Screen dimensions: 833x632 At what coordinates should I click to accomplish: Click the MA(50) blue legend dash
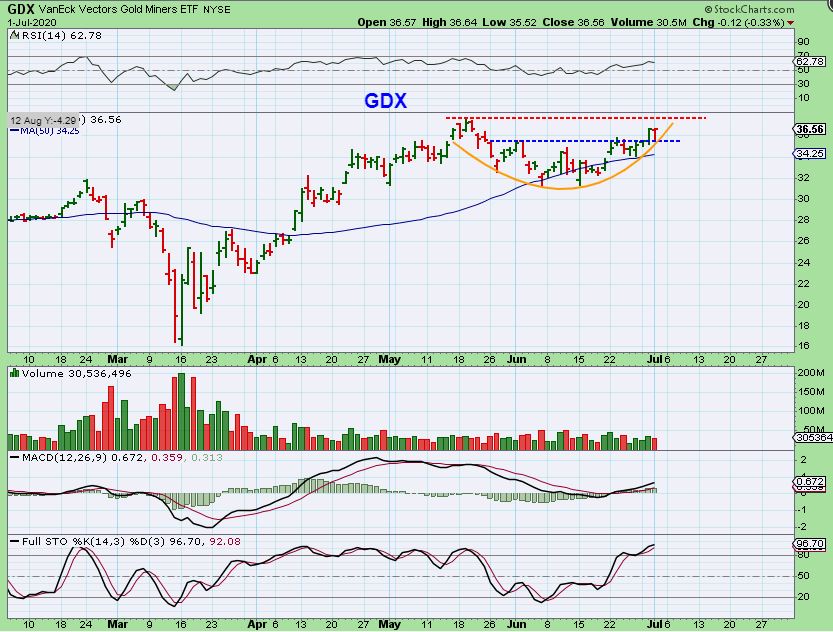[x=14, y=131]
